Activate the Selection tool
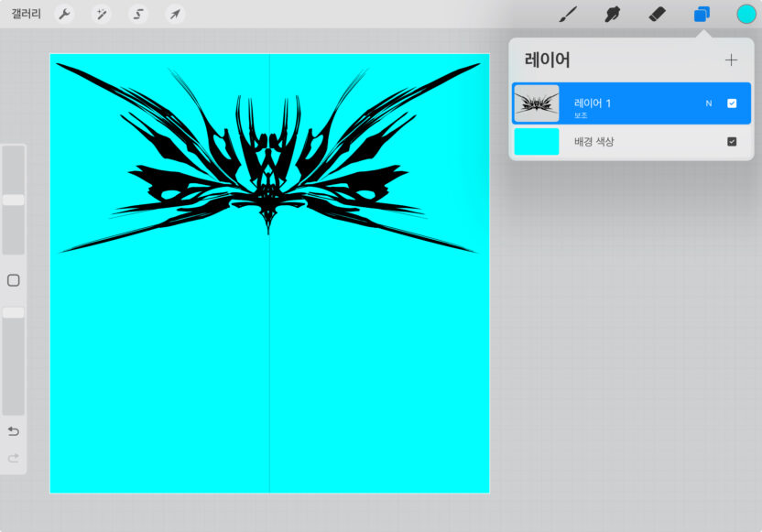The image size is (762, 532). coord(138,14)
